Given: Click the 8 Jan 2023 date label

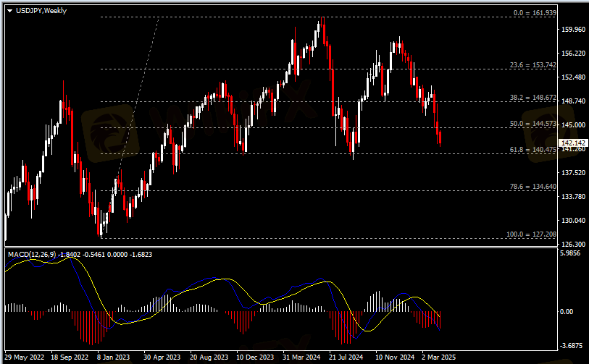Looking at the screenshot, I should click(113, 357).
